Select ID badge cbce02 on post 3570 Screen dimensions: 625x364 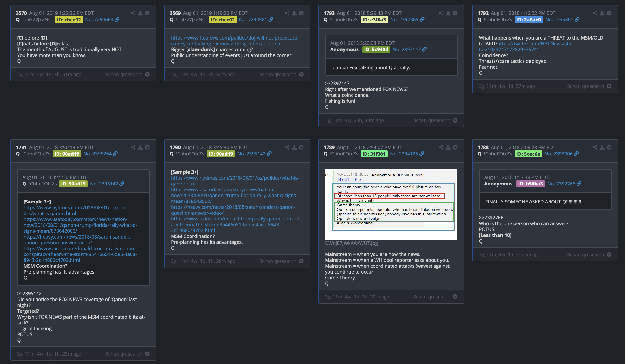coord(69,20)
